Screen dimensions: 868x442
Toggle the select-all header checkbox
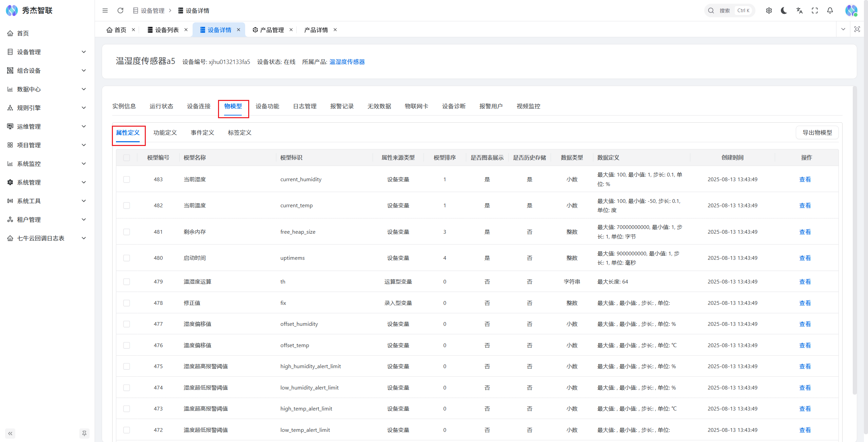[126, 157]
